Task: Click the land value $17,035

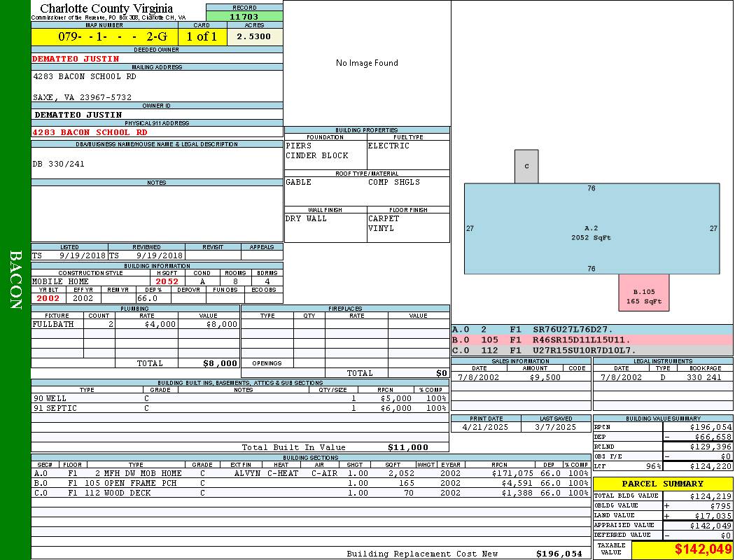Action: point(713,515)
